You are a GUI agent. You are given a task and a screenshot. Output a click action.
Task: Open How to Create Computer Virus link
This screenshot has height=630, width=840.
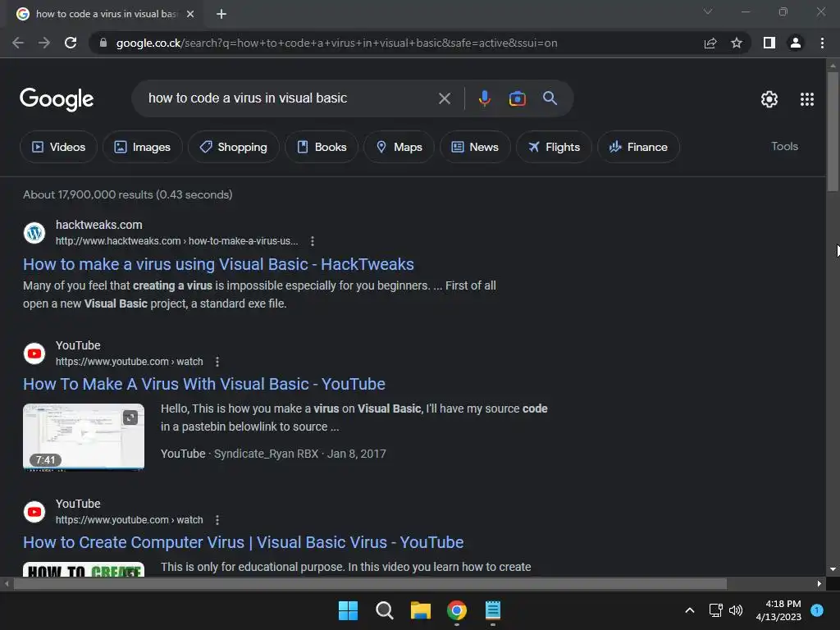point(243,542)
